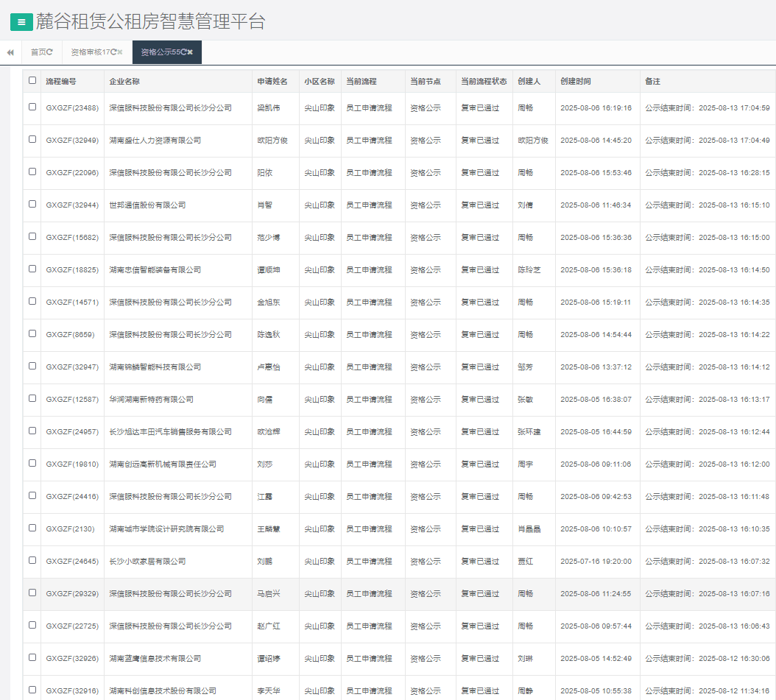Image resolution: width=776 pixels, height=700 pixels.
Task: Check the box for row GXGZF(23488)
Action: [x=32, y=107]
